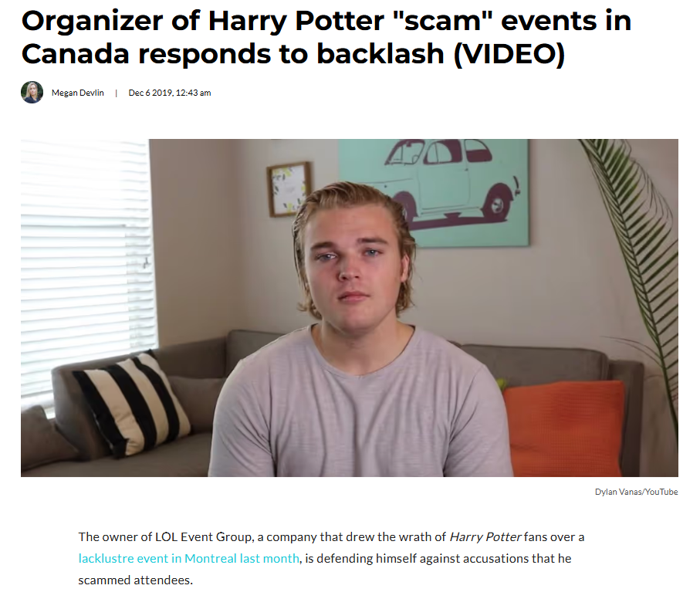Click the words scammed attendees in the paragraph
This screenshot has width=700, height=609.
click(135, 580)
